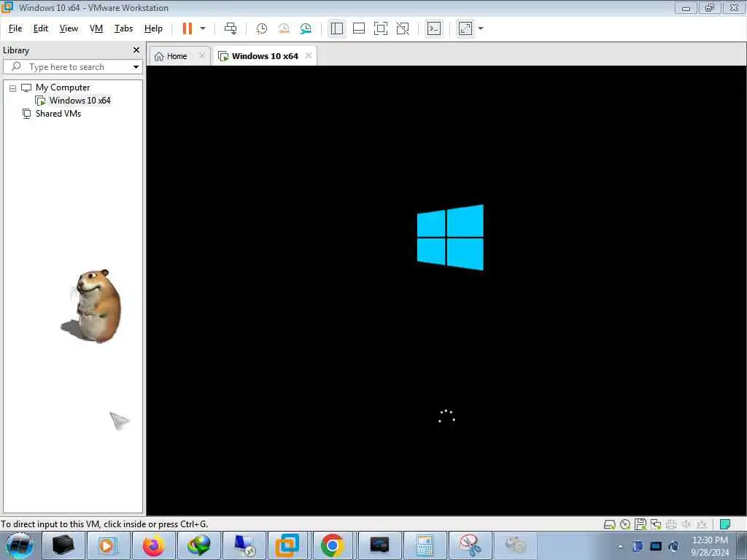Click the printer status icon

671,525
